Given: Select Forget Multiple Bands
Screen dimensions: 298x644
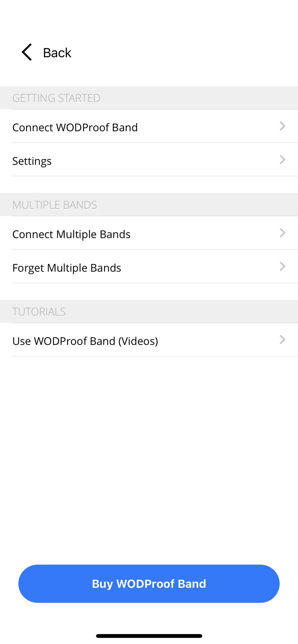Looking at the screenshot, I should click(149, 266).
